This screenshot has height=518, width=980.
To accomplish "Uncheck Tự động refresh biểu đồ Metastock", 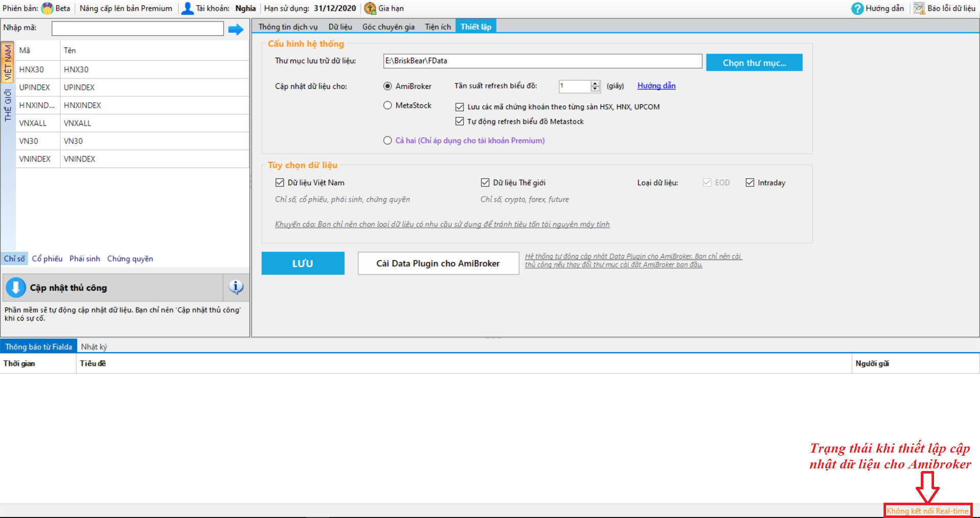I will pos(459,122).
